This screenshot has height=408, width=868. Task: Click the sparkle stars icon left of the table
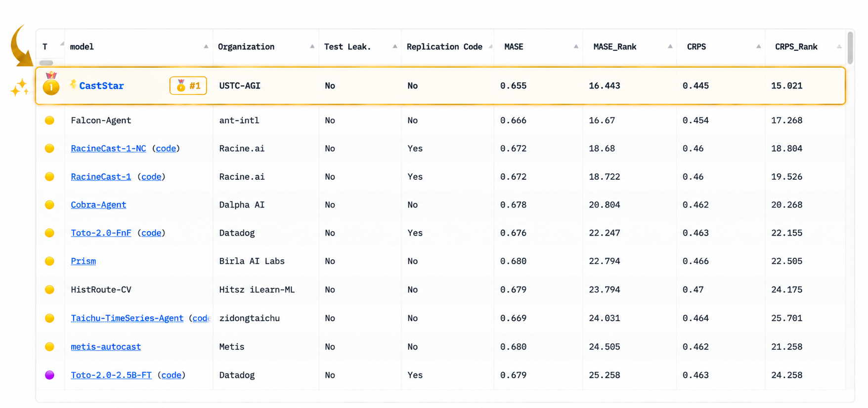tap(20, 88)
